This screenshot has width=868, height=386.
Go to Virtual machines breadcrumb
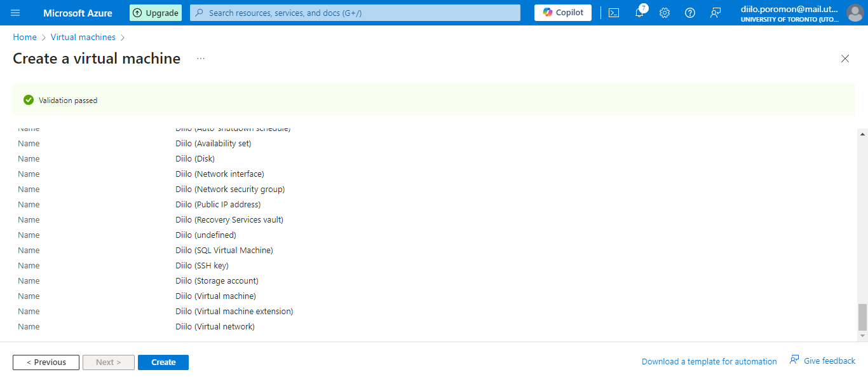[83, 38]
